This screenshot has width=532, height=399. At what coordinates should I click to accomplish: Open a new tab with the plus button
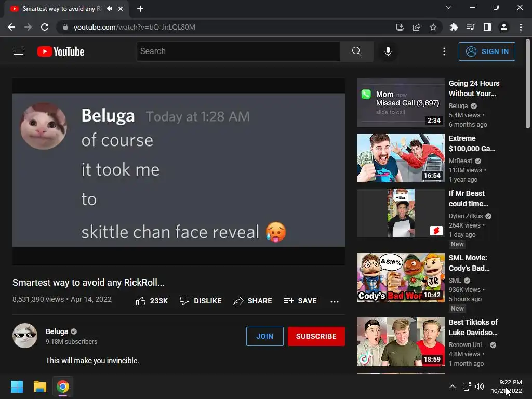click(x=140, y=9)
